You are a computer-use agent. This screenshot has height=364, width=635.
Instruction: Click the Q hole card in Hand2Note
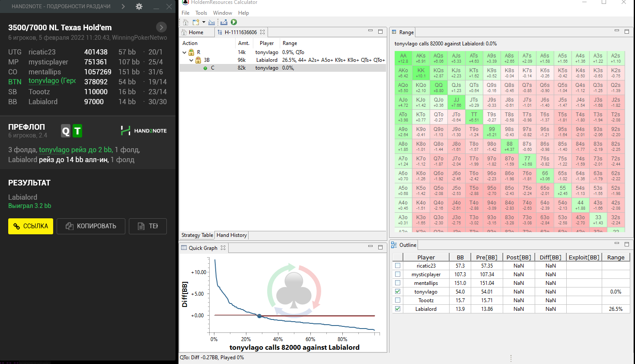point(66,131)
